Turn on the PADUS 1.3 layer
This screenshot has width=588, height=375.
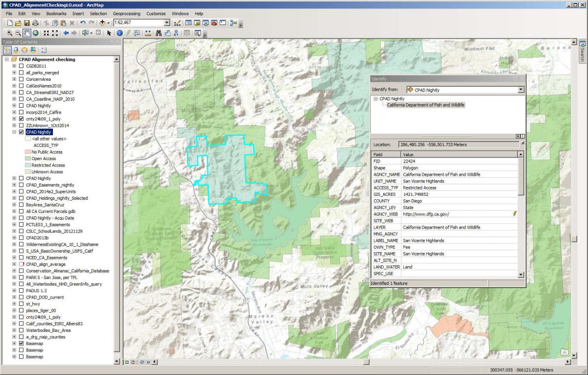tap(21, 290)
